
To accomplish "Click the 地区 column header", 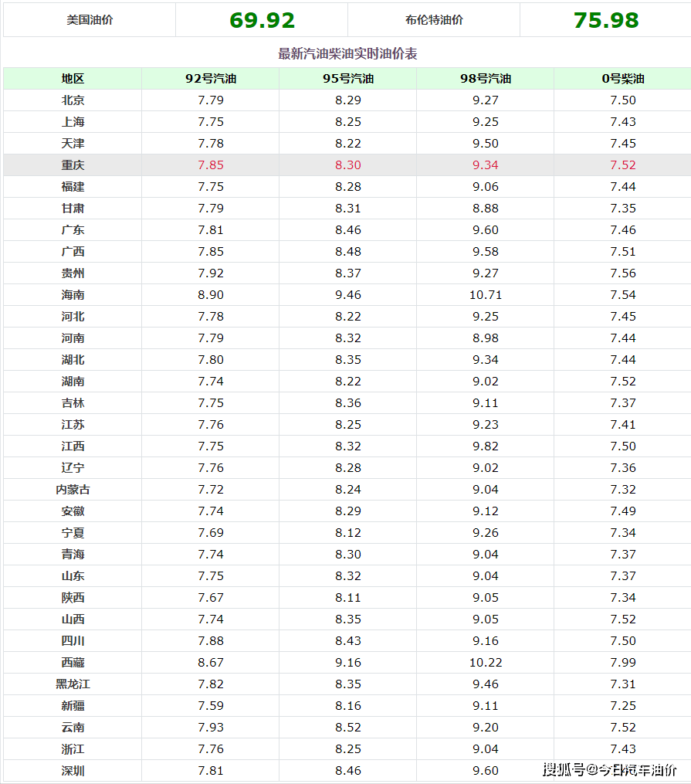I will point(73,79).
